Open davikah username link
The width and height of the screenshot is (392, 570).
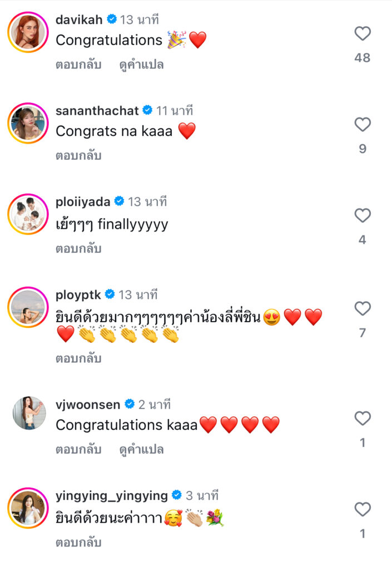tap(80, 20)
